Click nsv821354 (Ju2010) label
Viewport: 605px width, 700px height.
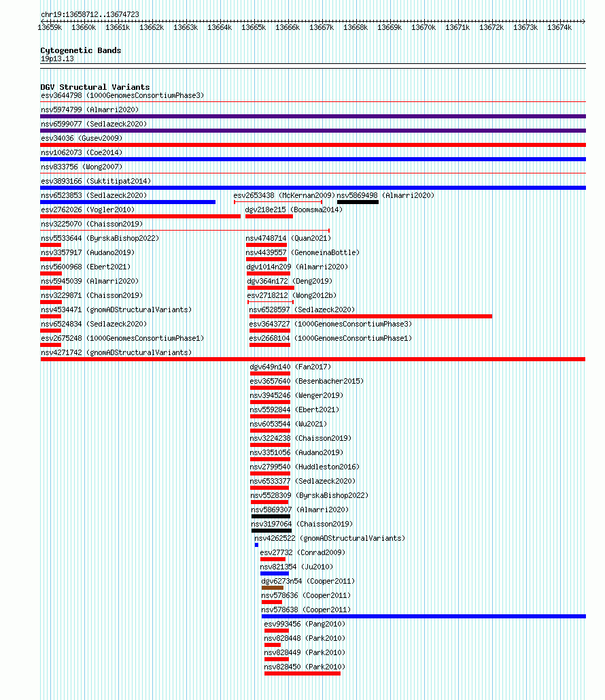(296, 567)
